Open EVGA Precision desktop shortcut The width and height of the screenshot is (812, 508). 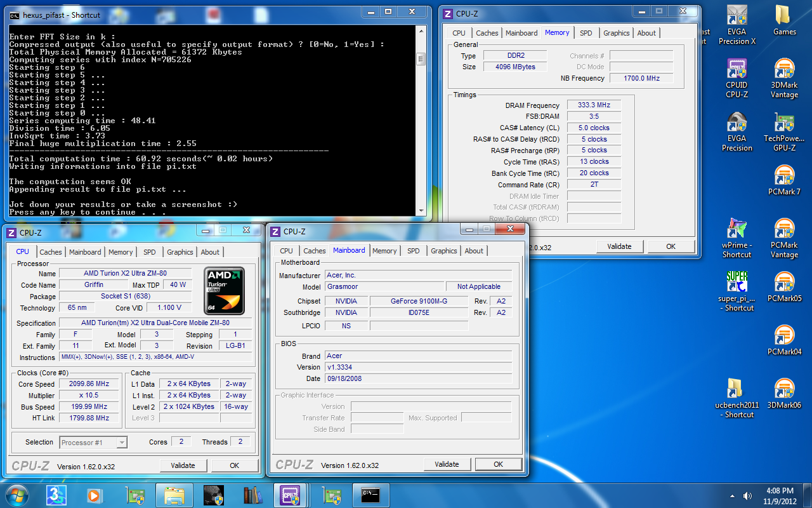737,132
